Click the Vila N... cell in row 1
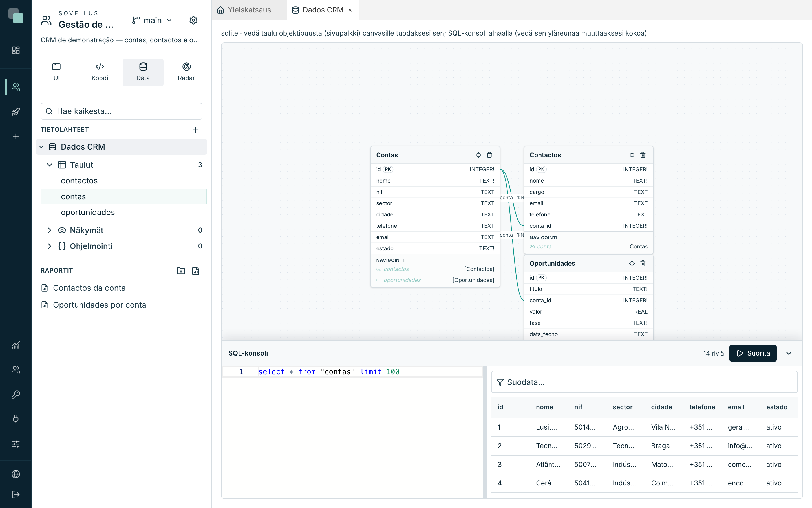The height and width of the screenshot is (508, 812). click(x=663, y=427)
